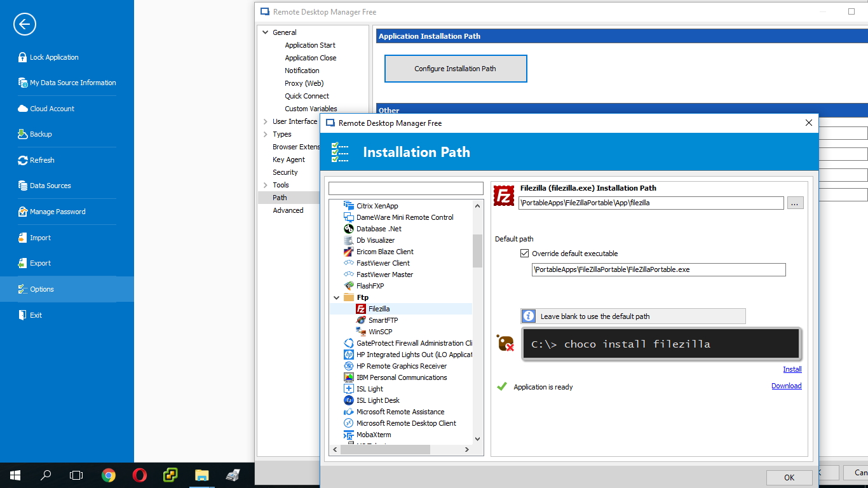Close the Installation Path dialog

pyautogui.click(x=808, y=123)
